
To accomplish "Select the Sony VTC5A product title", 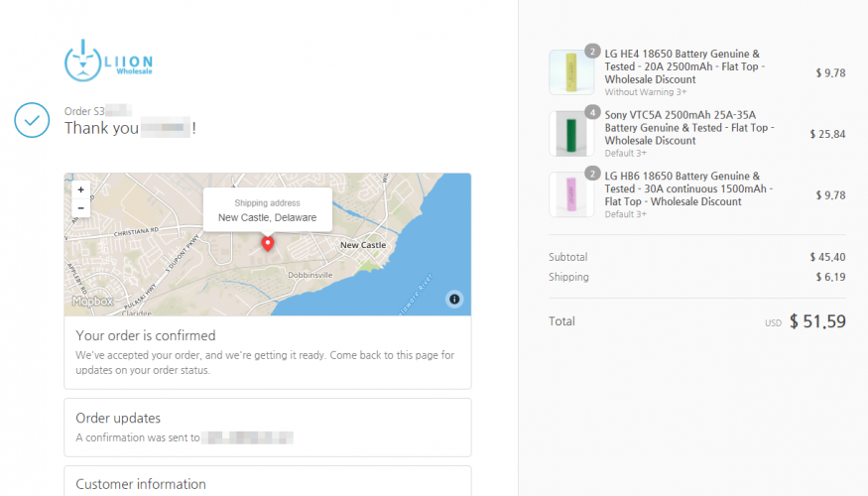I will tap(688, 127).
